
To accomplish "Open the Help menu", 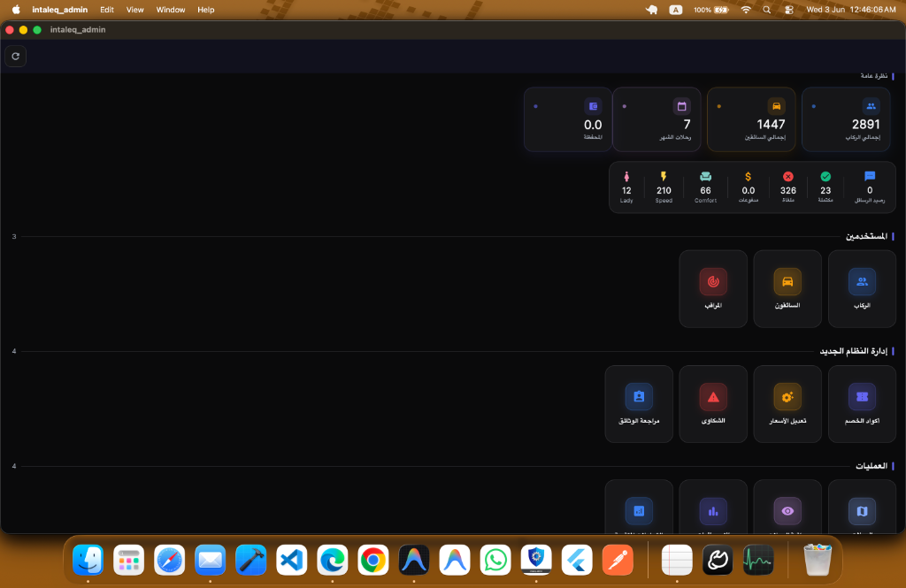I will pyautogui.click(x=205, y=10).
